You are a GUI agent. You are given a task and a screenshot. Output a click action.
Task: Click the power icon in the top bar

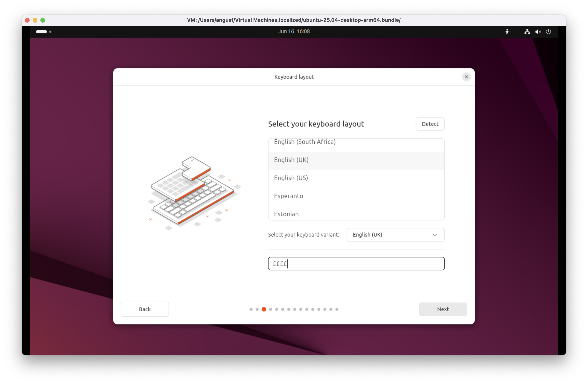[549, 32]
